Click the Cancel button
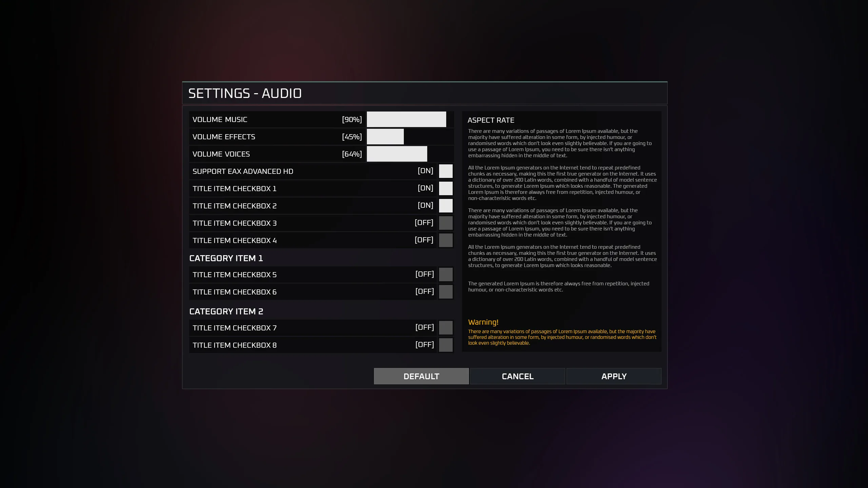The image size is (868, 488). pyautogui.click(x=517, y=376)
